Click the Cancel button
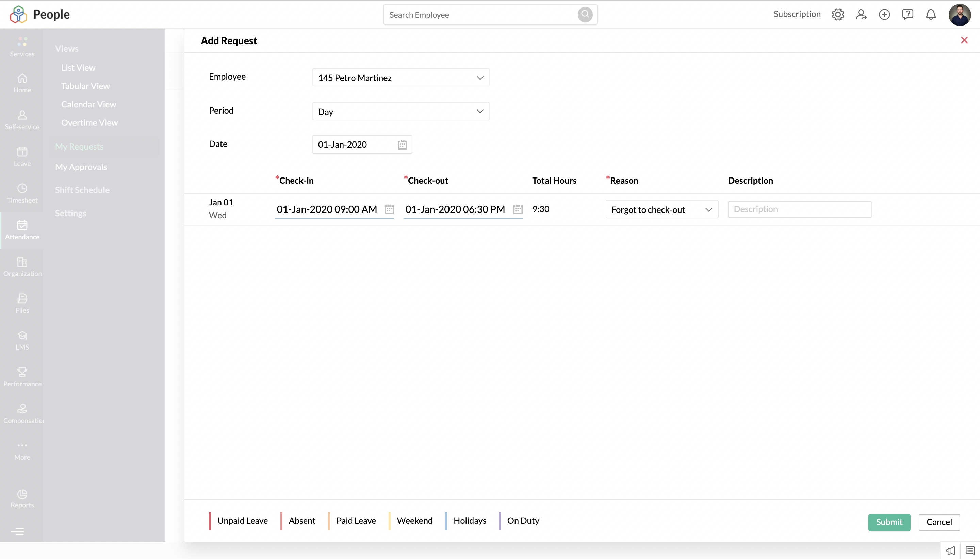 [939, 522]
